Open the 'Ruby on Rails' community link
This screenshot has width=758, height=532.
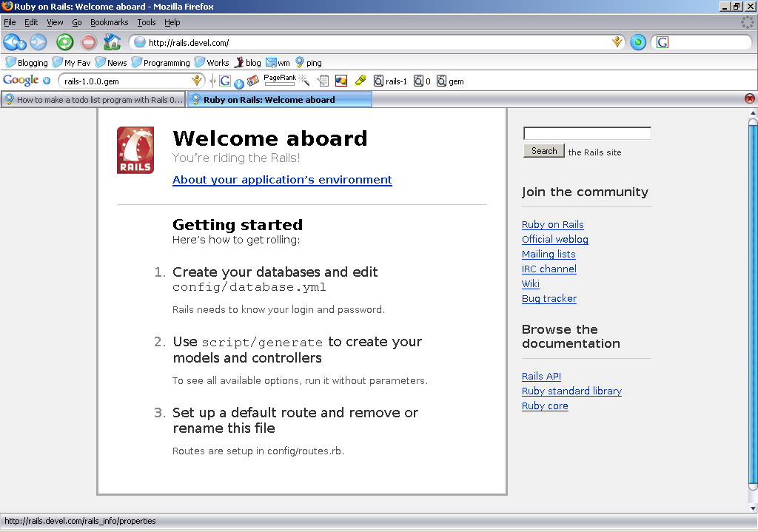click(552, 225)
